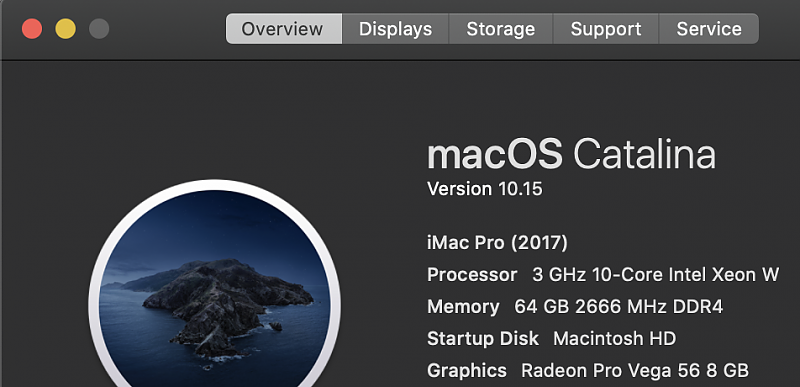Switch to the Overview tab
This screenshot has height=387, width=800.
pos(284,29)
